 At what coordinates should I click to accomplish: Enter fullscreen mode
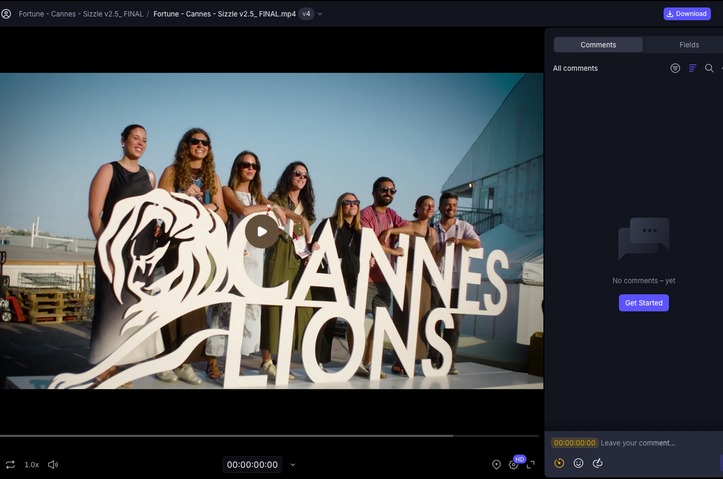coord(531,465)
